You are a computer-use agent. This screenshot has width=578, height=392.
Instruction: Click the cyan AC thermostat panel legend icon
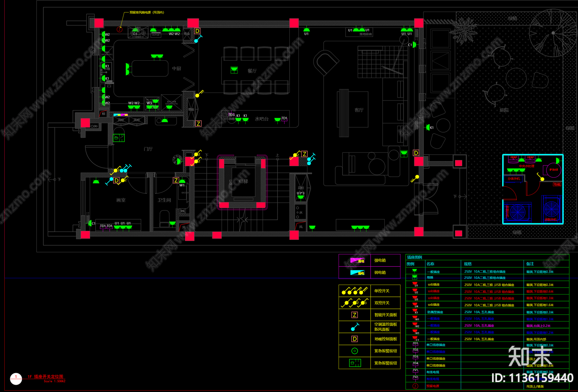[355, 327]
